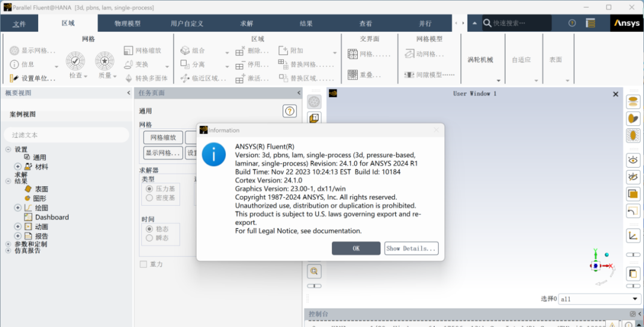Select the Steady (稳态) time radio button

[150, 229]
